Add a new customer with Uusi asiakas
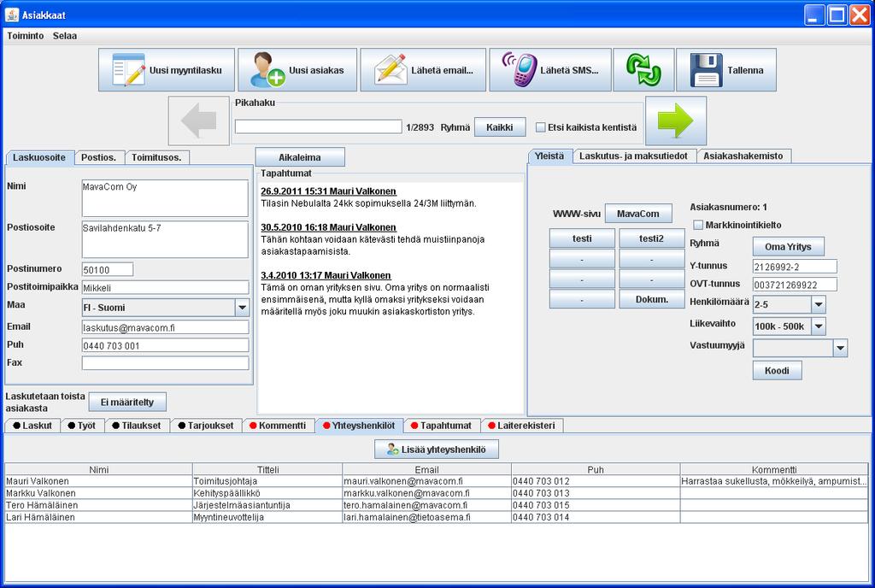Image resolution: width=875 pixels, height=588 pixels. tap(297, 70)
